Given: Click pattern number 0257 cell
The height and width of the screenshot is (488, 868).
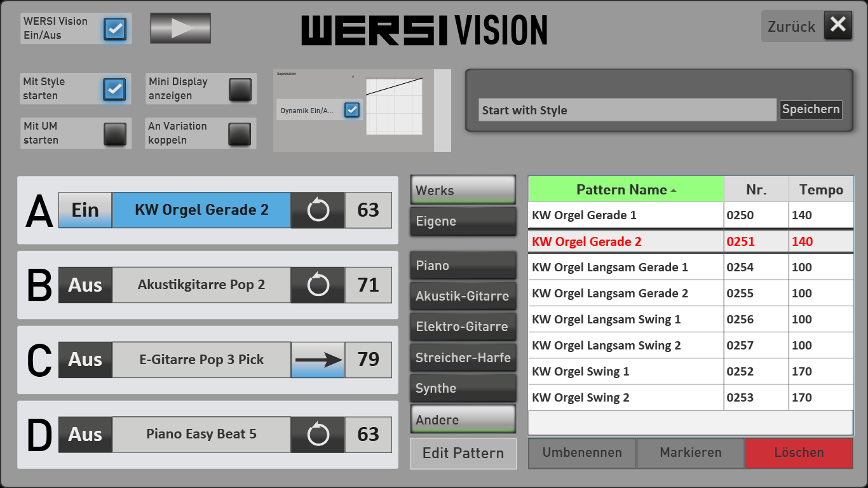Looking at the screenshot, I should (x=756, y=346).
